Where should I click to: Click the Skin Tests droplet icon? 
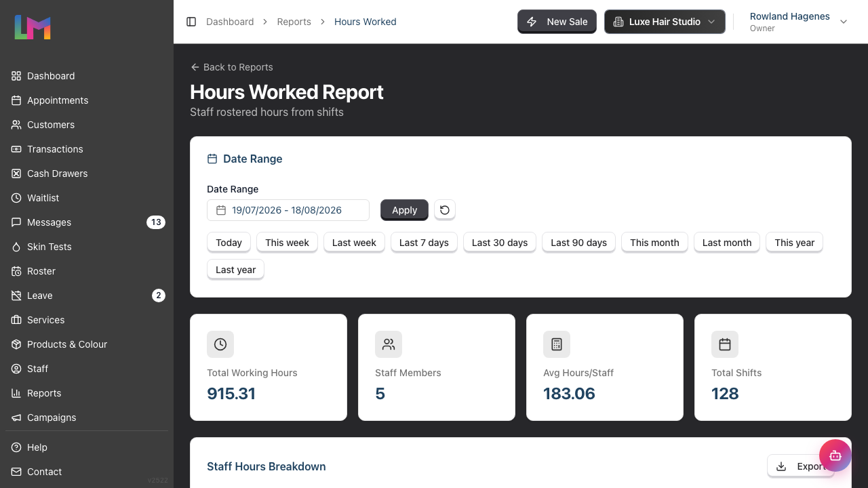click(16, 247)
